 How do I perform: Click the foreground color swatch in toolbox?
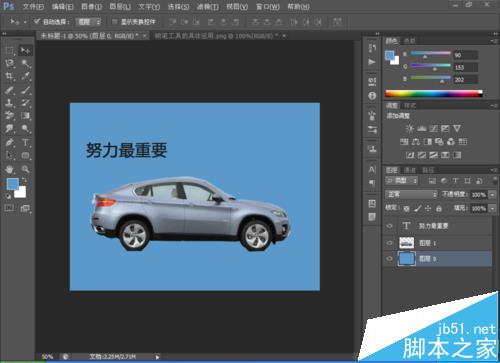[x=13, y=184]
